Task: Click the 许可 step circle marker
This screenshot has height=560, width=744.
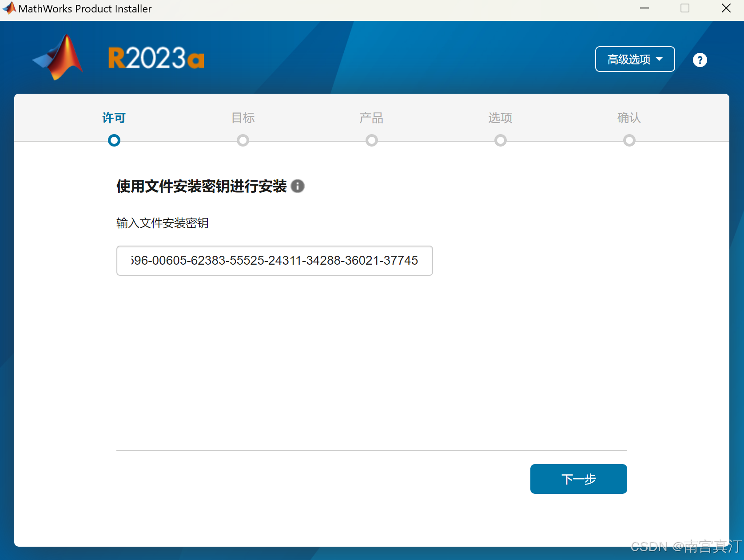Action: tap(114, 140)
